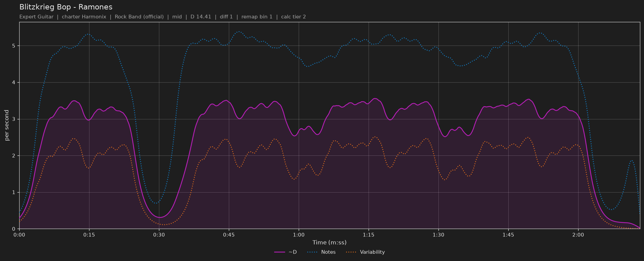Click the y-axis tick label 1

point(14,193)
